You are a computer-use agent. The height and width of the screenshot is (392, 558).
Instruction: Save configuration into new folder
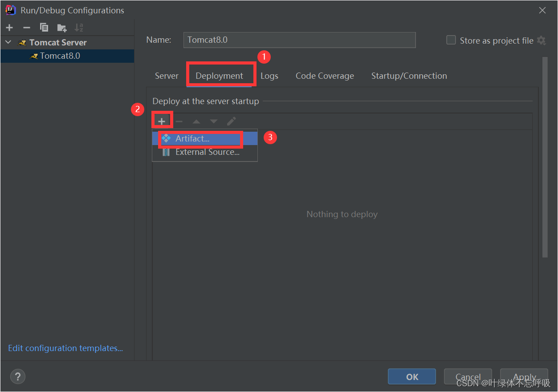tap(62, 28)
